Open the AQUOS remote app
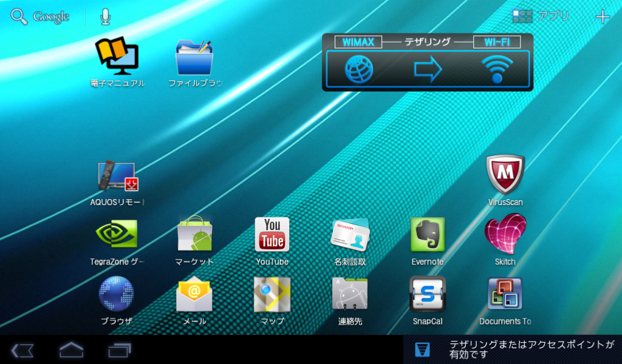 pos(117,176)
